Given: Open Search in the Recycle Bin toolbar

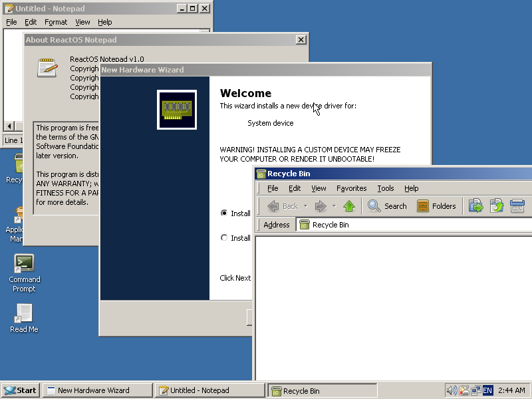Looking at the screenshot, I should pos(387,206).
